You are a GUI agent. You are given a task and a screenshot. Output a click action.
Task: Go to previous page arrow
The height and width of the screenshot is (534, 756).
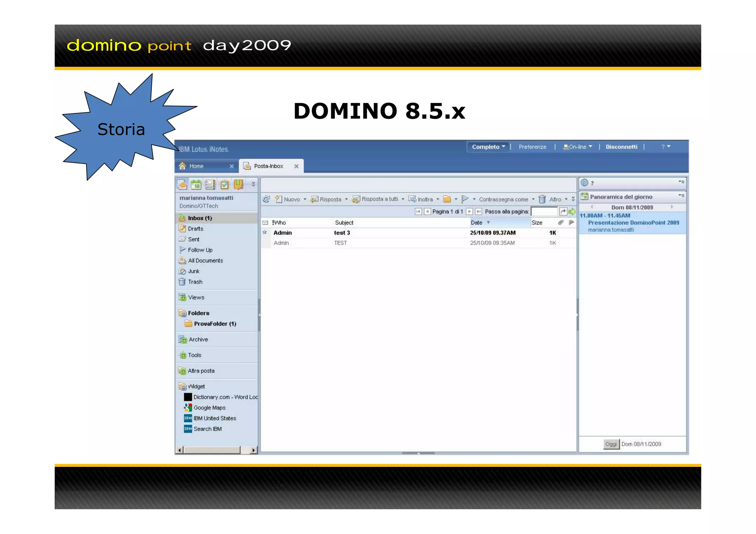point(427,211)
